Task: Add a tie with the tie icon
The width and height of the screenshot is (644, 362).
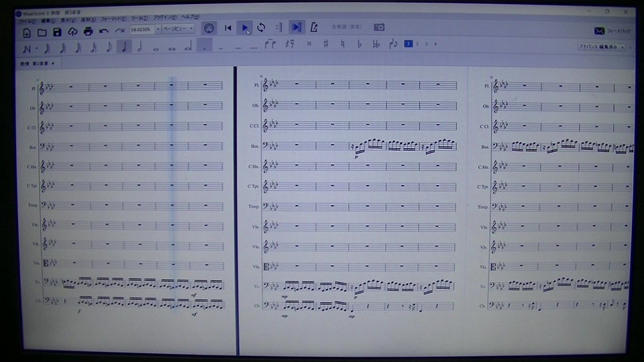Action: [270, 44]
